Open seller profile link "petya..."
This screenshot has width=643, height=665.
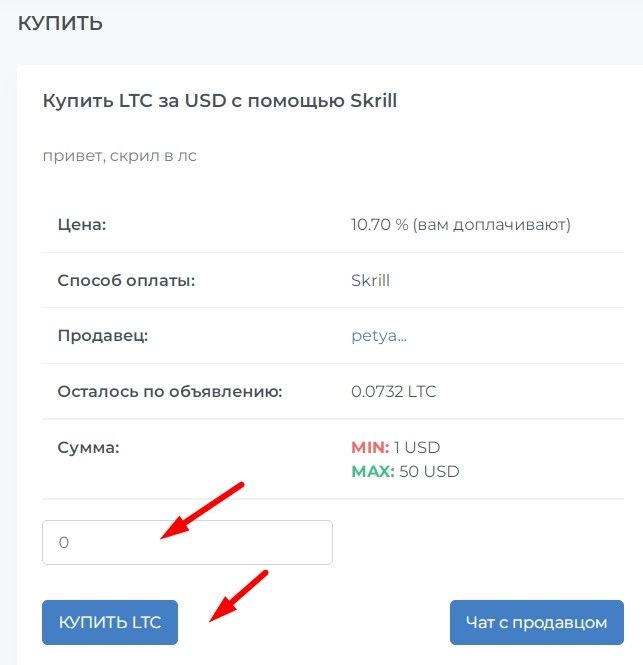(x=379, y=336)
